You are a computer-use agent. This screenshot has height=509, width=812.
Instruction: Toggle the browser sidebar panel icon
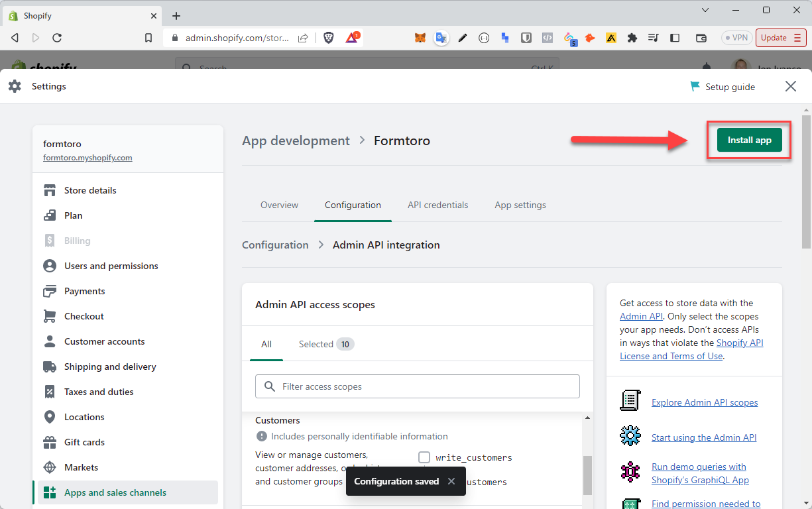[x=675, y=38]
